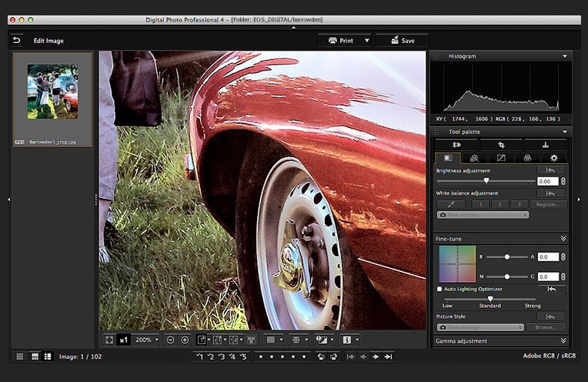Fit image to window icon
Image resolution: width=588 pixels, height=382 pixels.
tap(109, 340)
